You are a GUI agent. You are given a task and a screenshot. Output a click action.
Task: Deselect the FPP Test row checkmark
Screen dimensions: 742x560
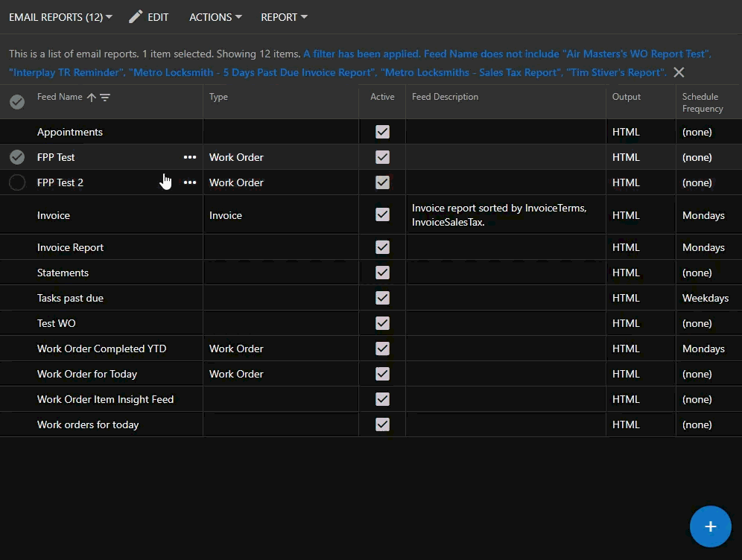tap(17, 157)
